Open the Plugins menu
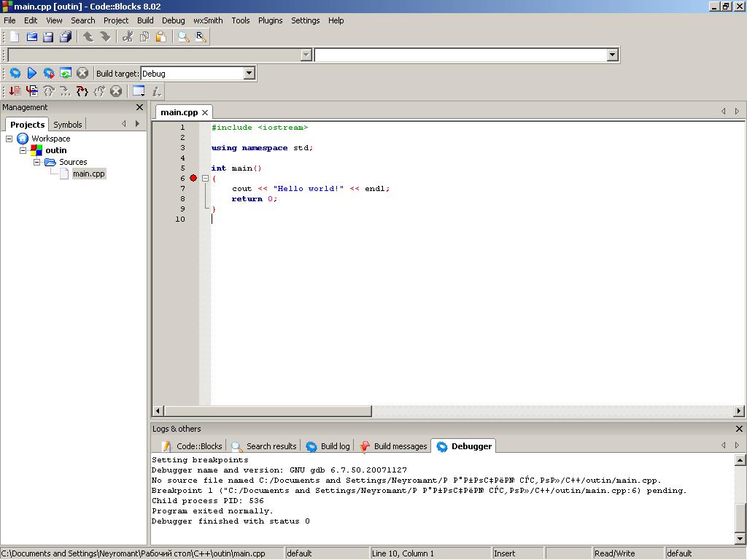The height and width of the screenshot is (560, 747). coord(270,20)
